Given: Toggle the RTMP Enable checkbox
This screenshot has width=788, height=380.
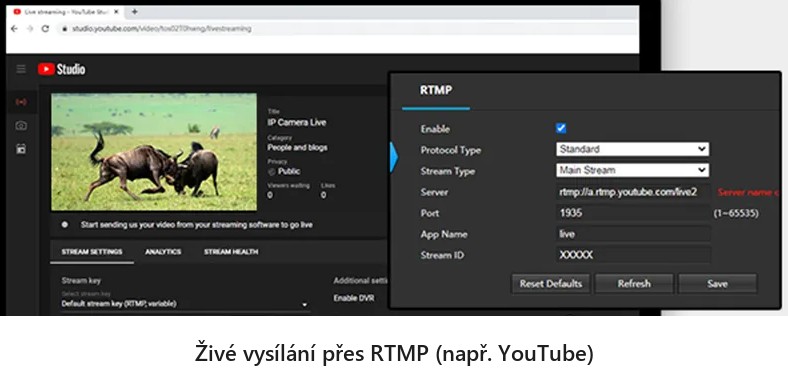Looking at the screenshot, I should coord(561,128).
